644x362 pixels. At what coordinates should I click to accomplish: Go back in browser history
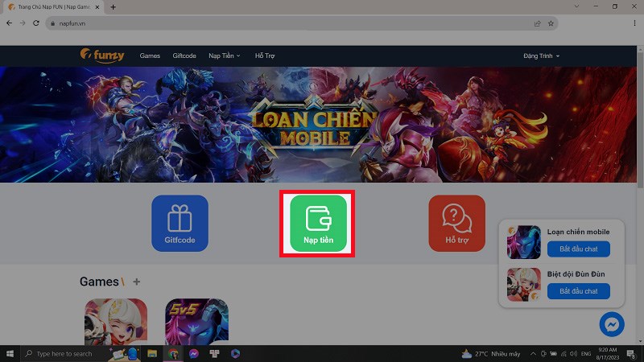(x=9, y=23)
